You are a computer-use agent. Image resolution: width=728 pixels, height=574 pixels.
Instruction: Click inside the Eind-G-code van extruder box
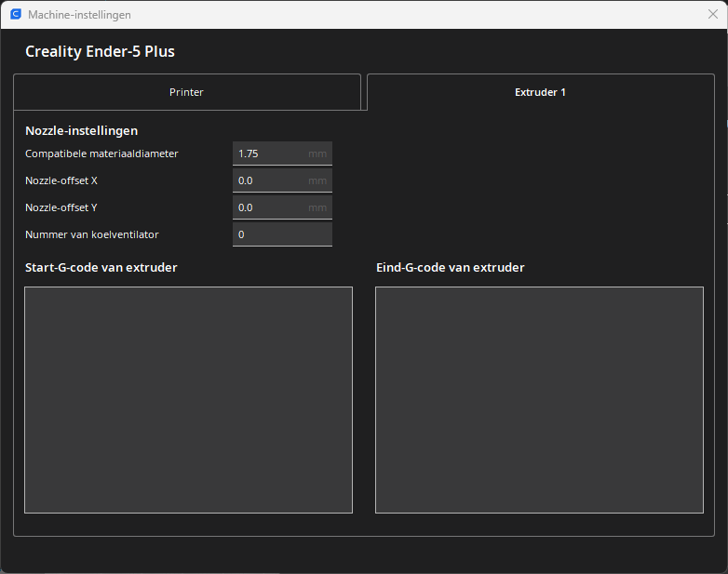540,400
